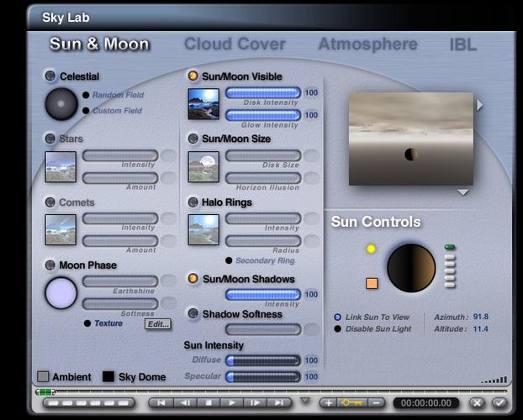Enable the Comets toggle

click(x=50, y=202)
